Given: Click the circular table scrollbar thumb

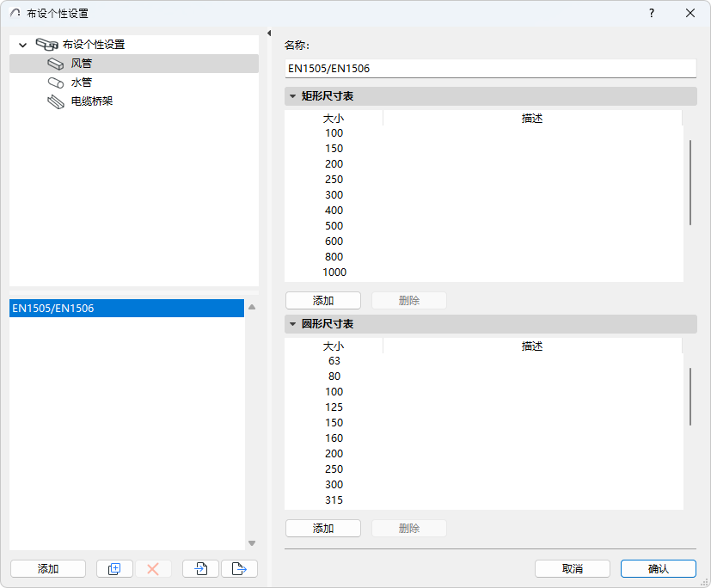Looking at the screenshot, I should coord(690,396).
